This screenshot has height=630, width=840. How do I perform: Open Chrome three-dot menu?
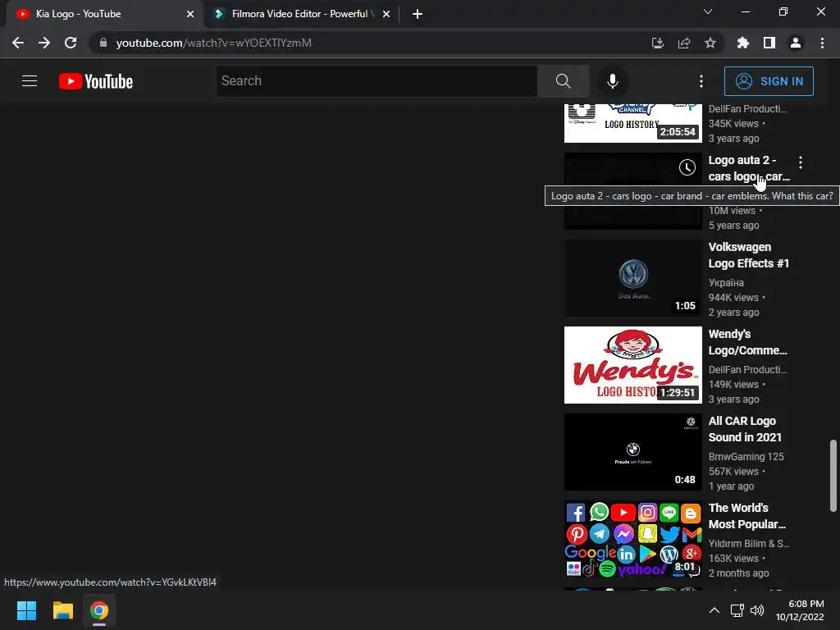822,43
